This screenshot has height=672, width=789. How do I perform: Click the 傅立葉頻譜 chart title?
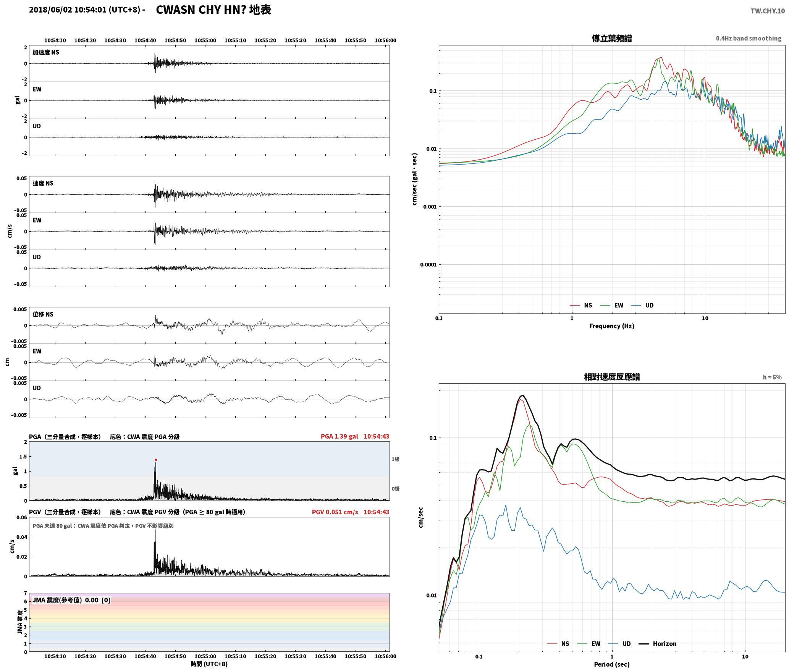click(612, 38)
